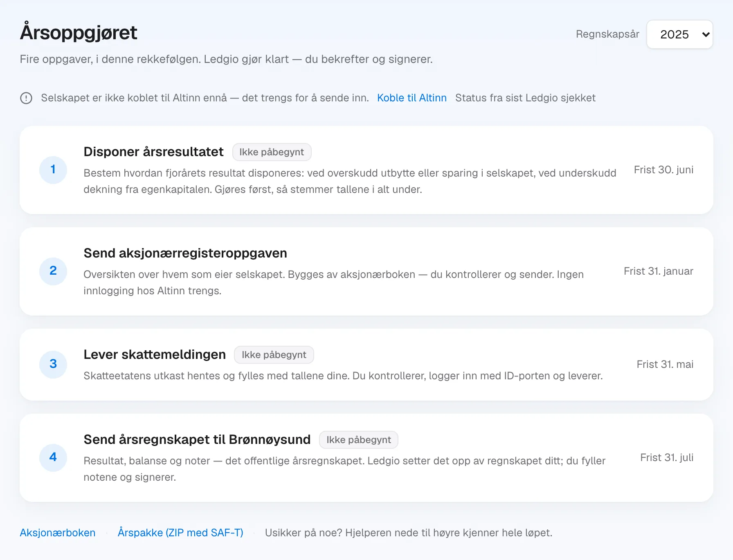Click the Usikker på noe? helper text
Image resolution: width=733 pixels, height=560 pixels.
(x=409, y=533)
